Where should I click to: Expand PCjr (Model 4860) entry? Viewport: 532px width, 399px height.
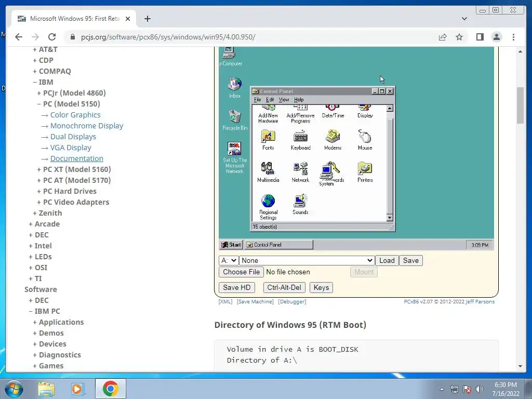coord(71,93)
